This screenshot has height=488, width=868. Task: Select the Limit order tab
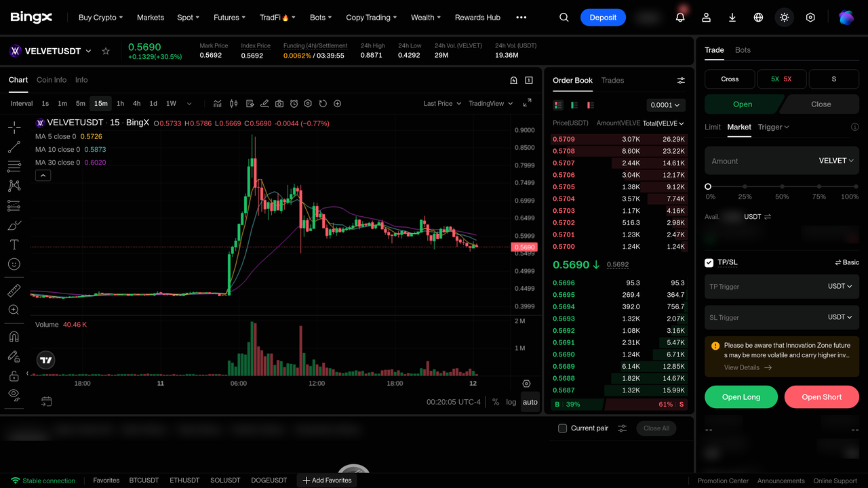713,127
